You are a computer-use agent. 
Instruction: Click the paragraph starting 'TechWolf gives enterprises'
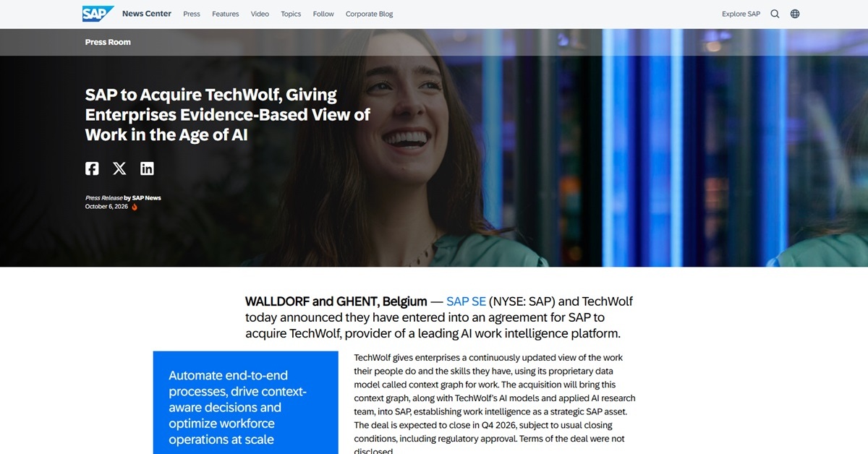pos(495,405)
